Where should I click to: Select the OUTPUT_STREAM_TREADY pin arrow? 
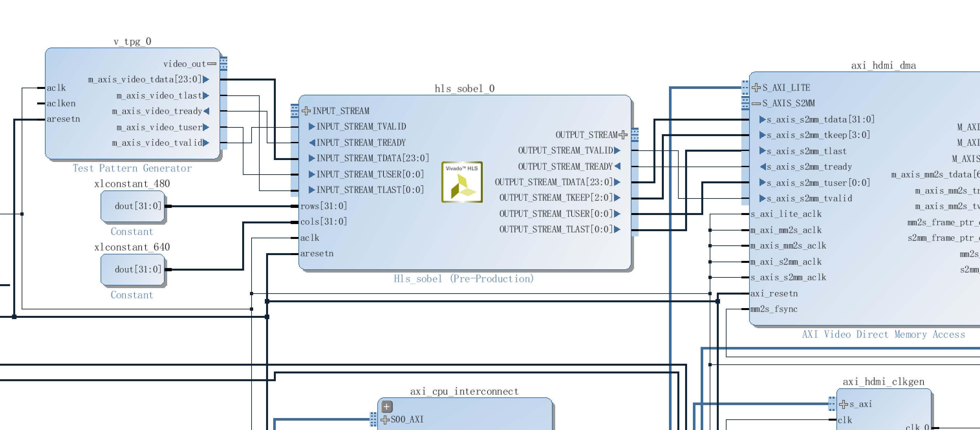617,166
